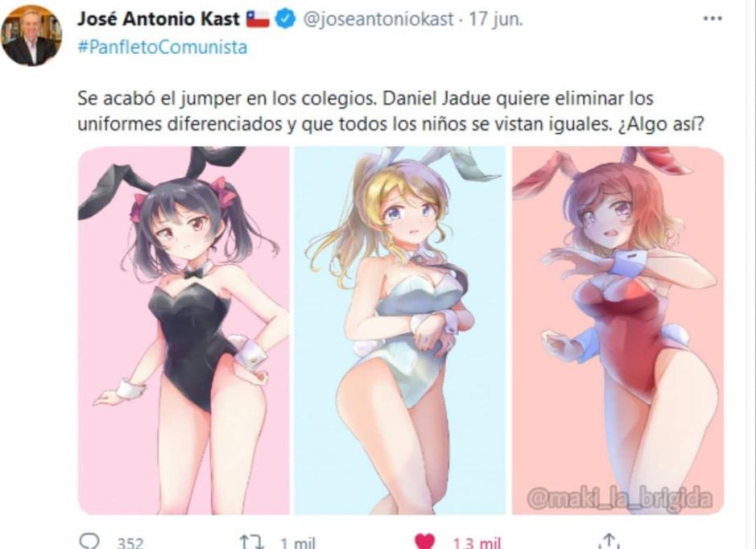Click the '1 mil' retweet count
Viewport: 756px width, 549px height.
298,543
